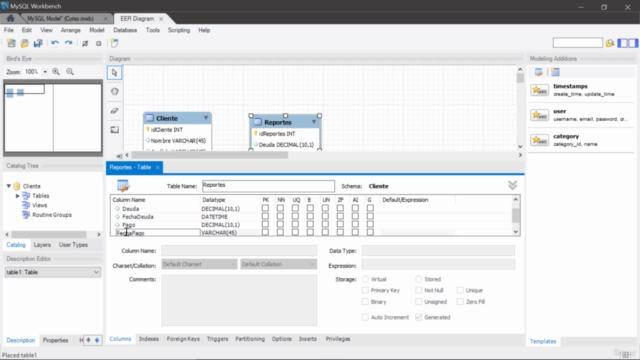Click the Table Name input field
This screenshot has height=360, width=640.
pos(268,186)
